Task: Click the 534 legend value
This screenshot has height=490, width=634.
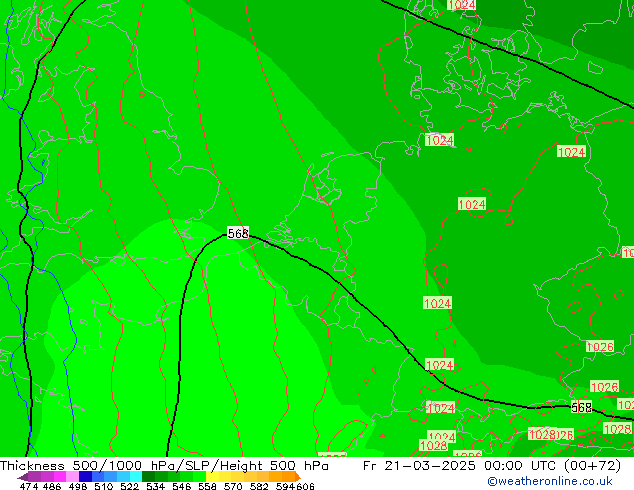Action: click(x=156, y=486)
